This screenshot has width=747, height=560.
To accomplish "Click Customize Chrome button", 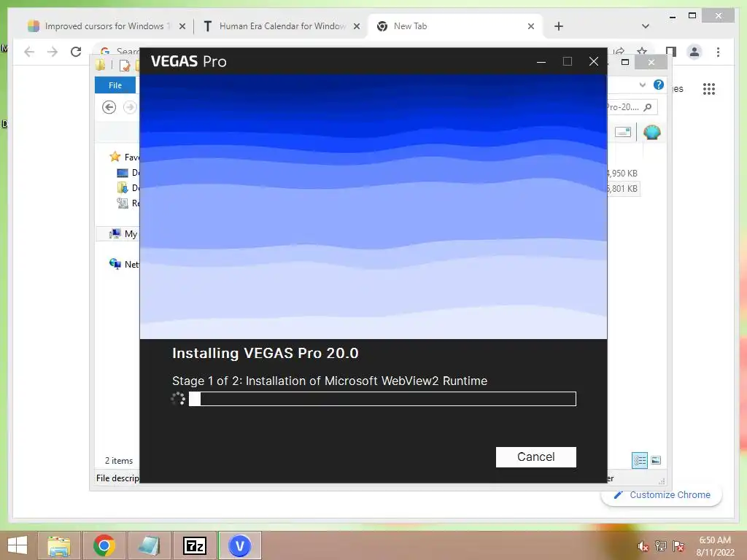I will [662, 495].
